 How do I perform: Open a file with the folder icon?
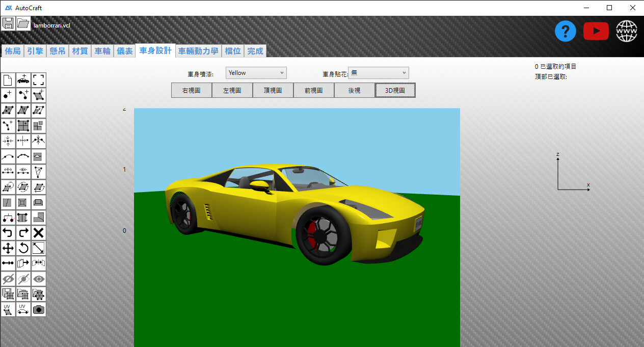[x=23, y=23]
